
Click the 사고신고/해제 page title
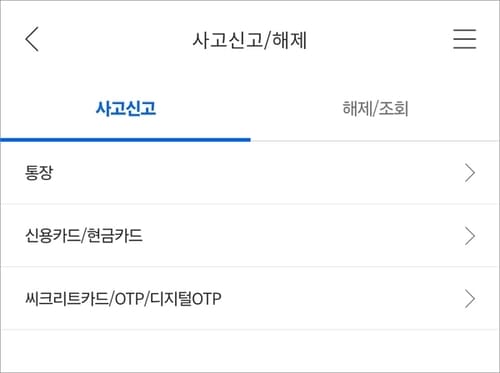(250, 40)
